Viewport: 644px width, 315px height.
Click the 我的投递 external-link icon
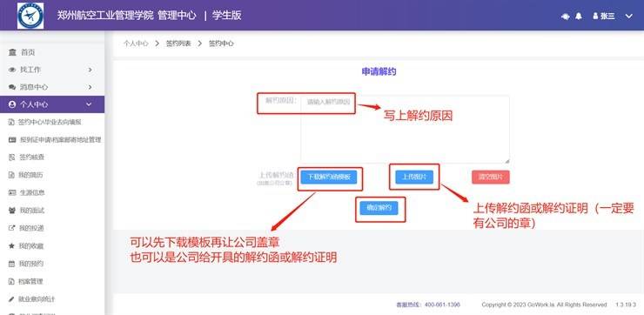[x=11, y=228]
